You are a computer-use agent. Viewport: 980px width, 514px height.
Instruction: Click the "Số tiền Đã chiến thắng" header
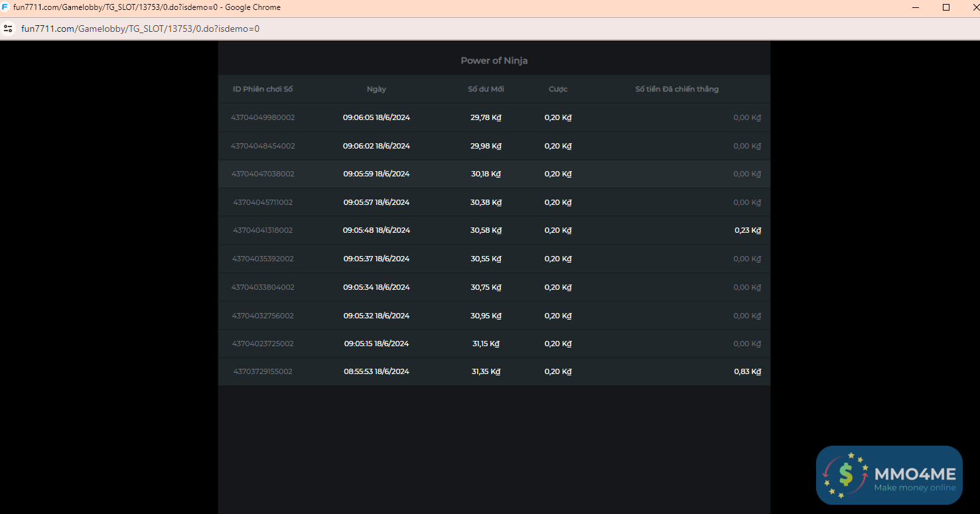677,89
